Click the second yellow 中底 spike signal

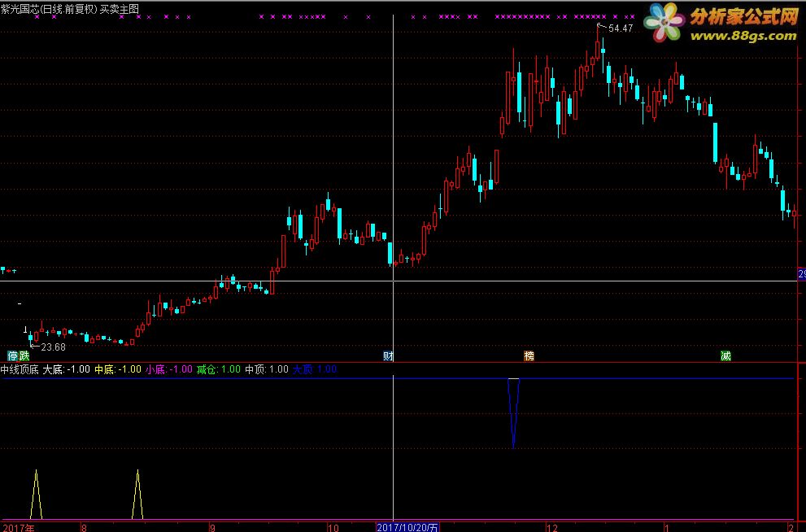[137, 494]
